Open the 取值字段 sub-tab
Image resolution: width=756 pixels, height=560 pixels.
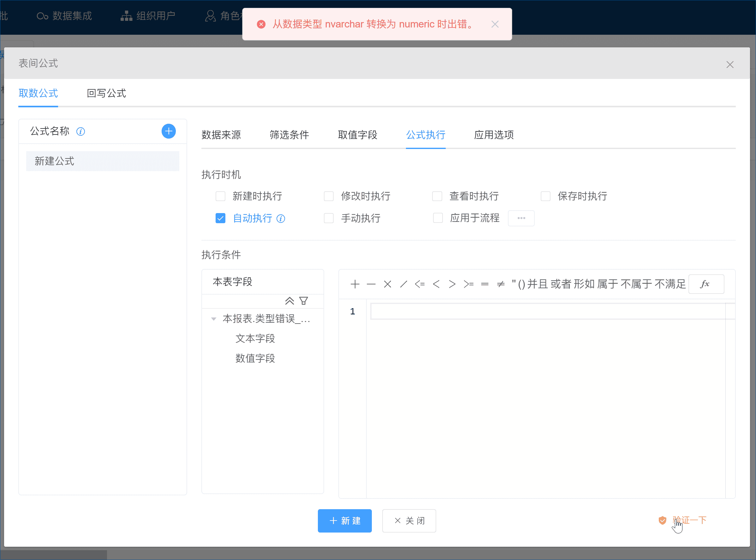point(357,135)
